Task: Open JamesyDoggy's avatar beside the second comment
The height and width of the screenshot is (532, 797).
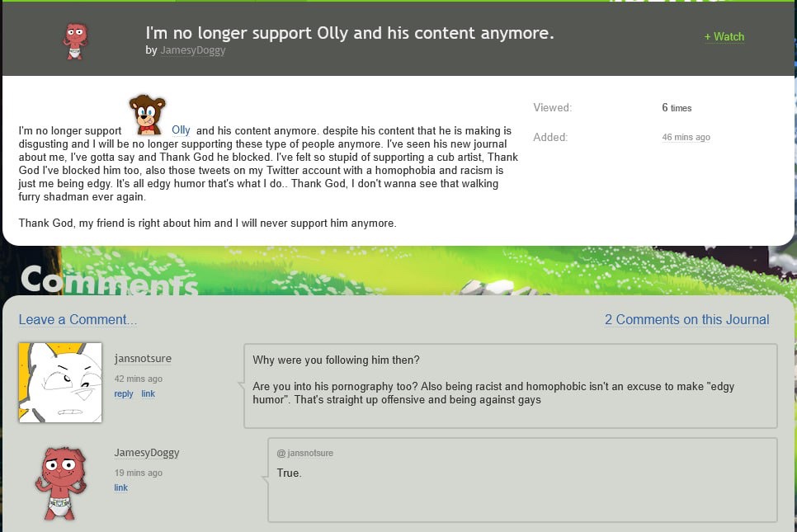Action: tap(60, 483)
